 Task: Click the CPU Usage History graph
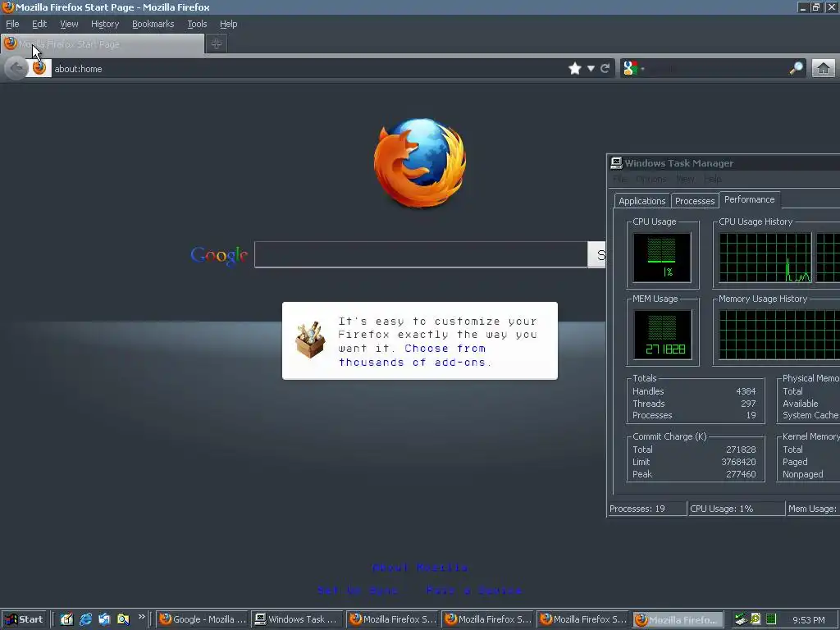[x=765, y=258]
